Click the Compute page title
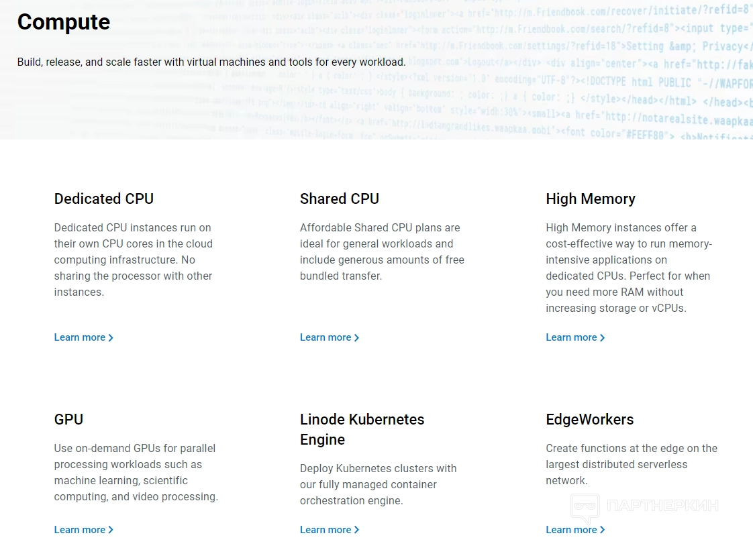This screenshot has height=560, width=753. click(64, 22)
